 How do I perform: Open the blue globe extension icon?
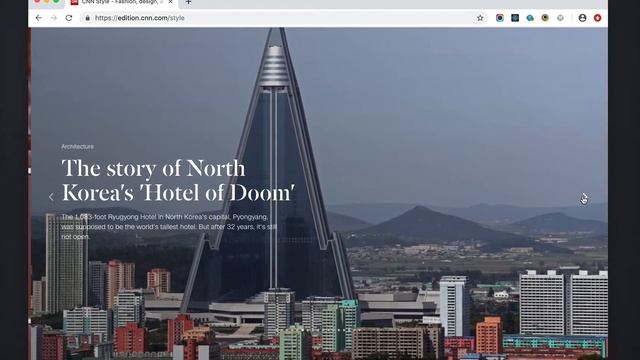pos(530,18)
